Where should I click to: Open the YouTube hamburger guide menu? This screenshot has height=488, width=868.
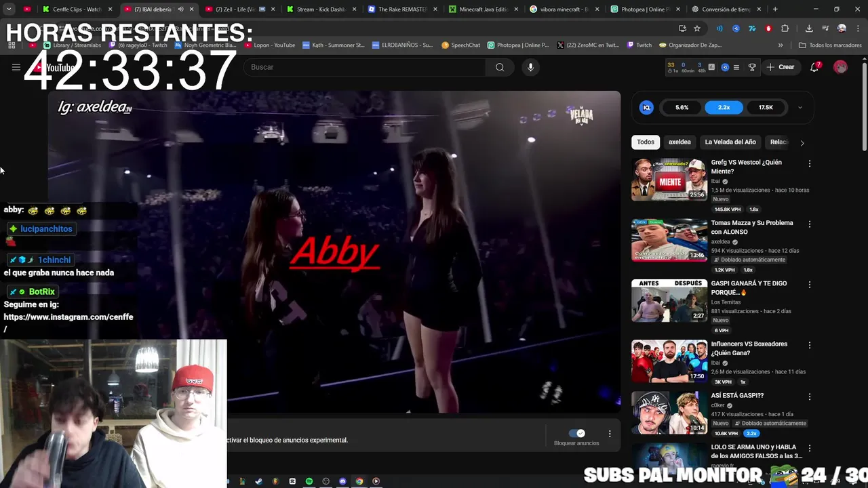pyautogui.click(x=16, y=67)
